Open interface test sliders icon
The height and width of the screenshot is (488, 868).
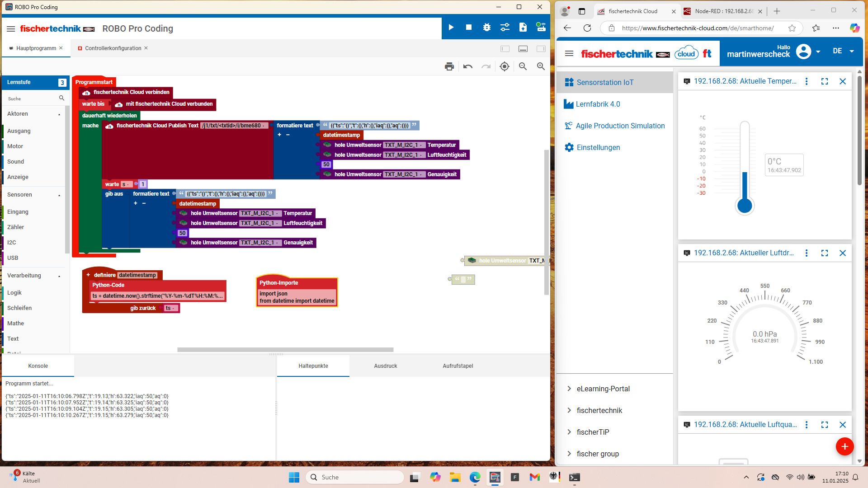(x=505, y=28)
